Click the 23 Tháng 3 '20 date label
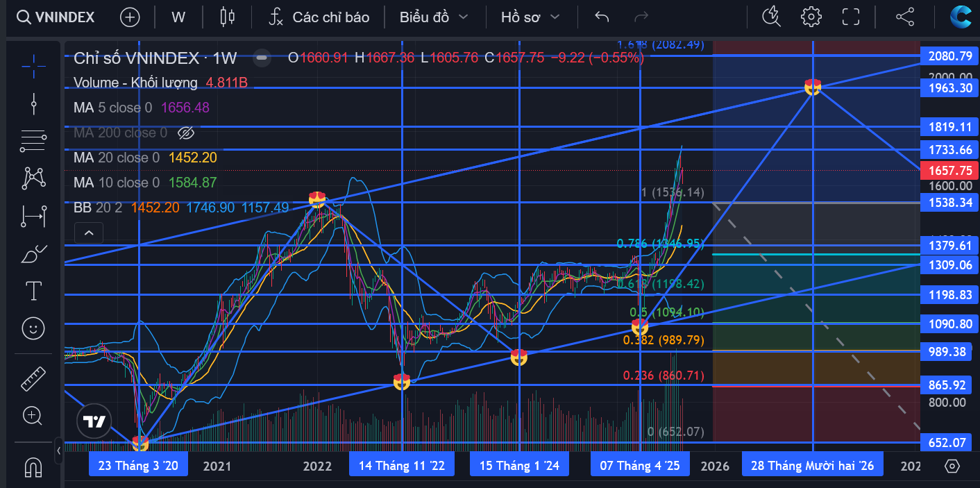Viewport: 980px width, 488px height. click(x=138, y=465)
